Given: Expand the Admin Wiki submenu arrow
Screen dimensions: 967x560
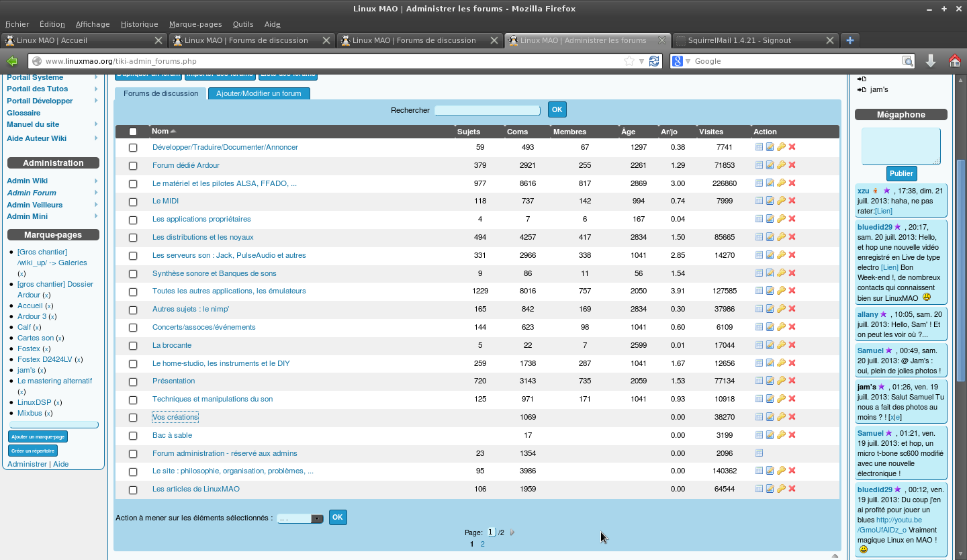Looking at the screenshot, I should click(96, 181).
